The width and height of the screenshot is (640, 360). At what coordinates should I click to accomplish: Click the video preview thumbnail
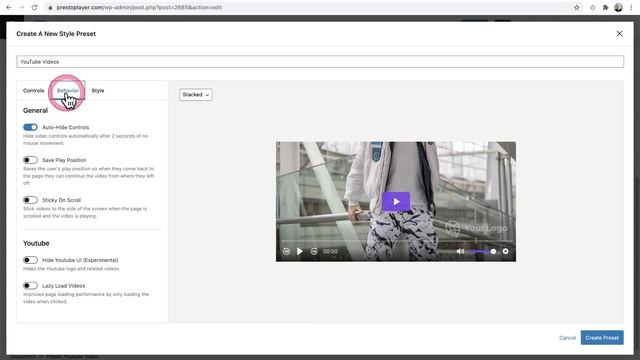pos(396,202)
